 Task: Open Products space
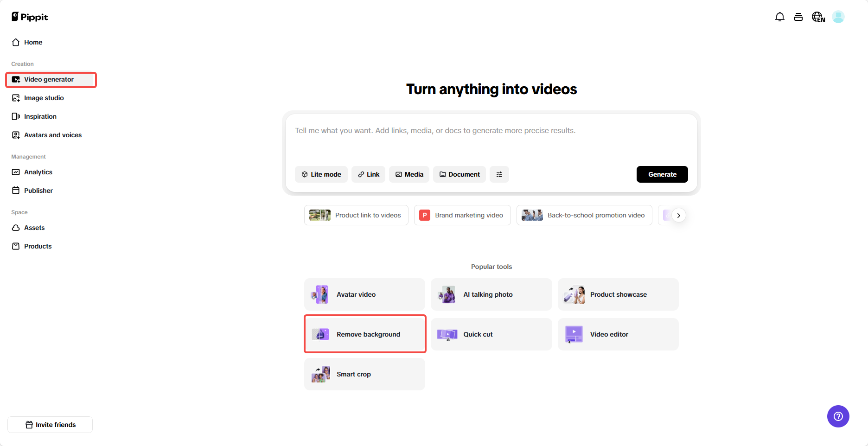point(51,246)
